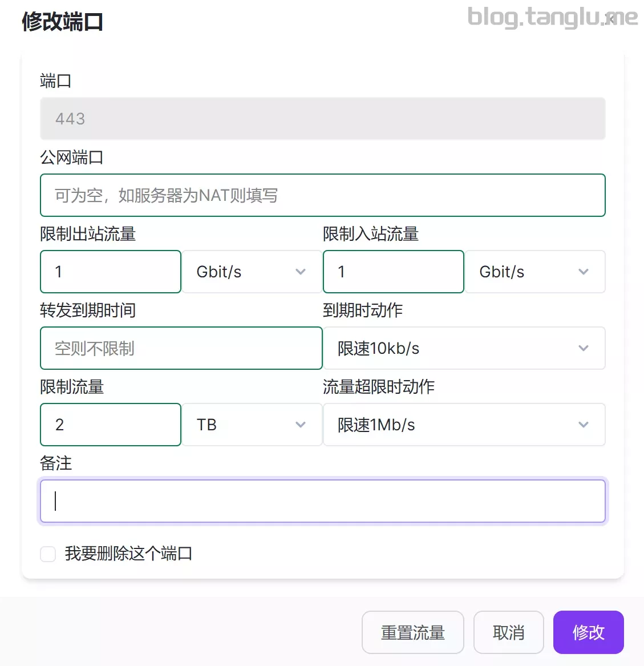The height and width of the screenshot is (666, 644).
Task: Click the chevron arrow beside TB unit
Action: click(301, 425)
